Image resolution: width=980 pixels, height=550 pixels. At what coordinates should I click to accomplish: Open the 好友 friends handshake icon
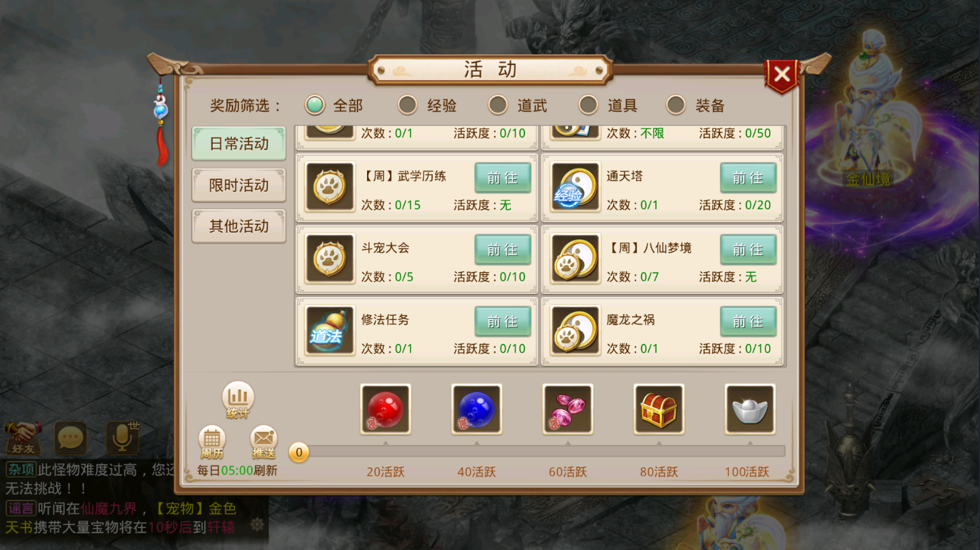point(23,438)
